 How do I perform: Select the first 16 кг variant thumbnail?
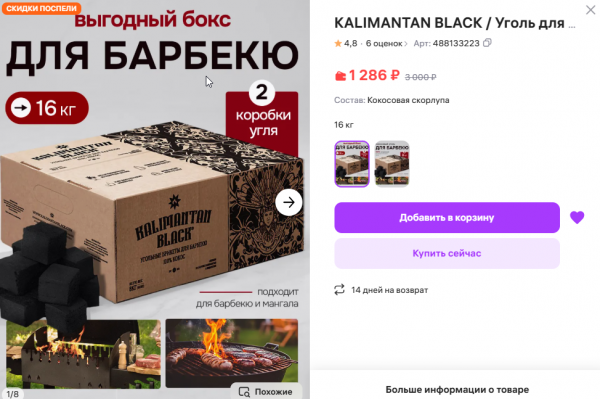(352, 164)
